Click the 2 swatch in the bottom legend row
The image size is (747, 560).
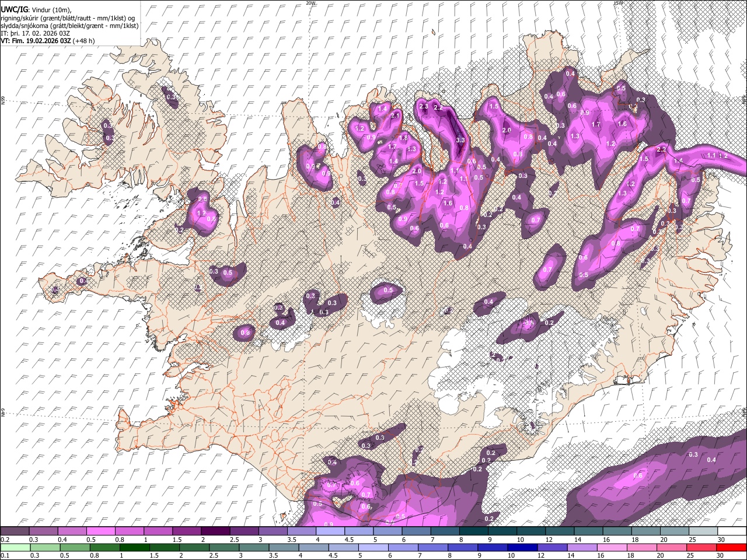click(x=194, y=547)
